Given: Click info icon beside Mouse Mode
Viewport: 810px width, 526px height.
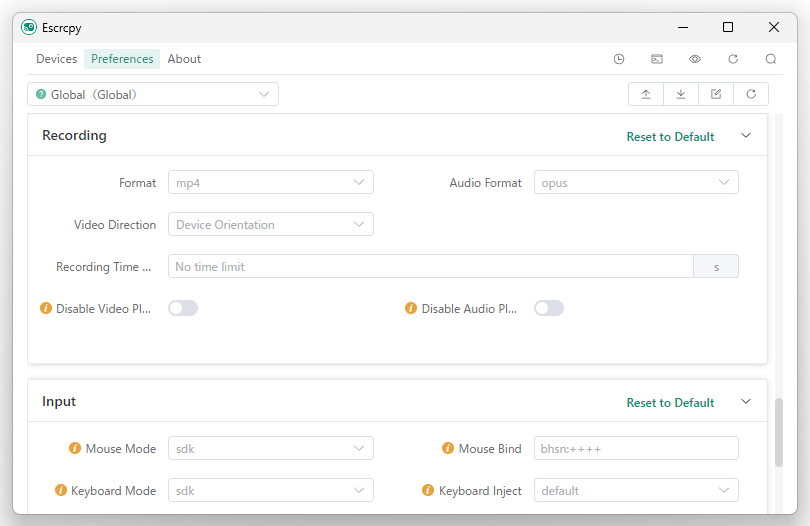Looking at the screenshot, I should [x=75, y=448].
